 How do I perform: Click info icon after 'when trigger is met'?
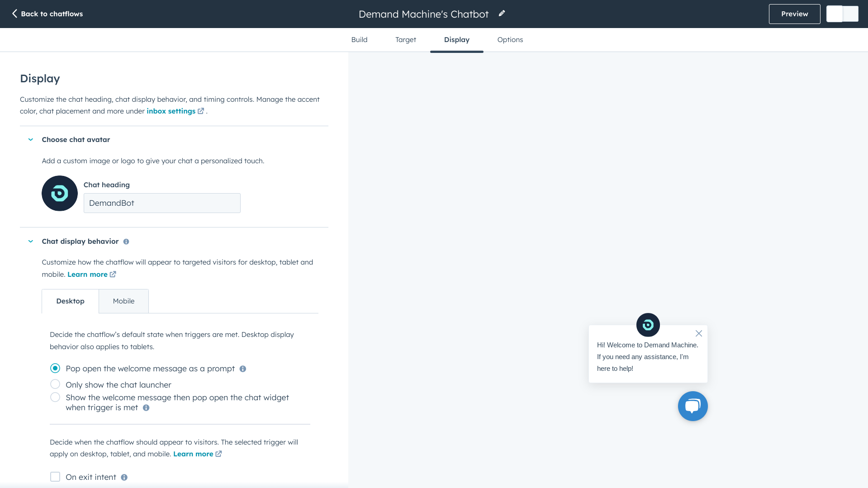click(146, 408)
